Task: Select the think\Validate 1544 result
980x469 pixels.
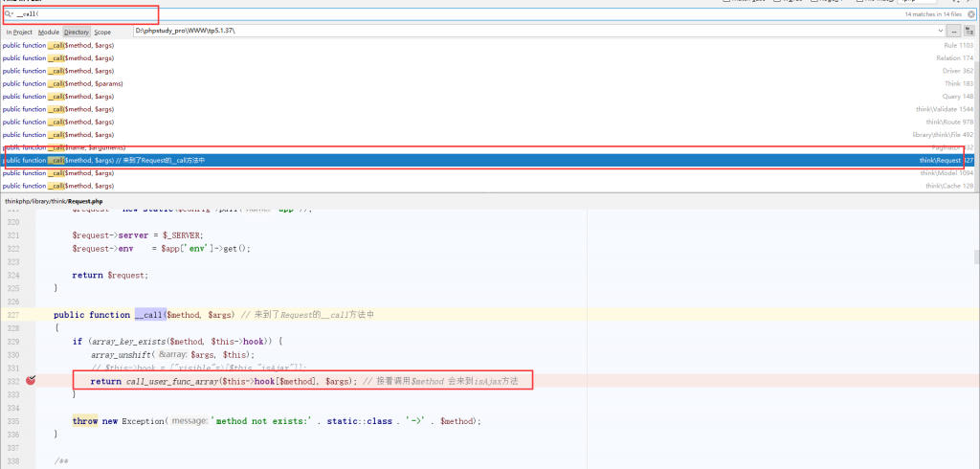Action: click(x=488, y=109)
